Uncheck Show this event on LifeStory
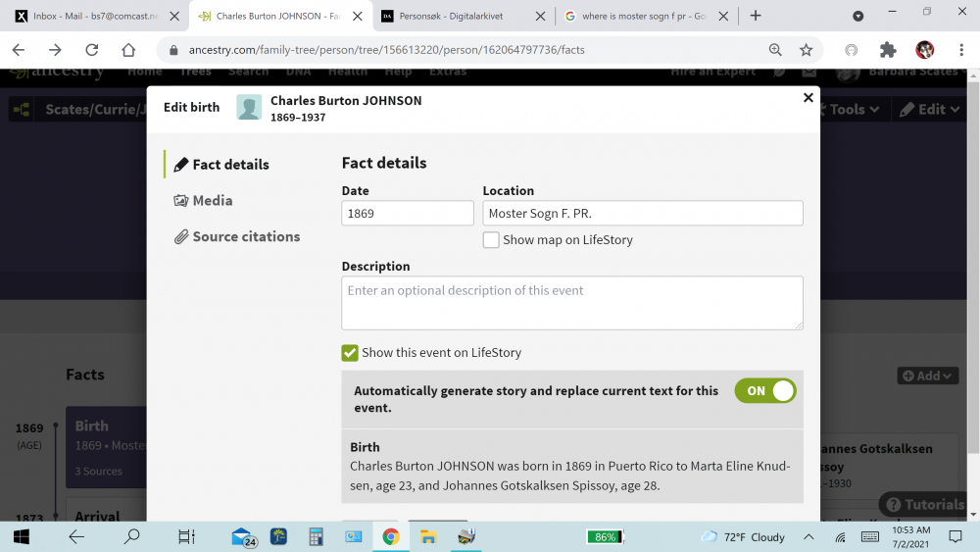This screenshot has height=552, width=980. (x=350, y=353)
